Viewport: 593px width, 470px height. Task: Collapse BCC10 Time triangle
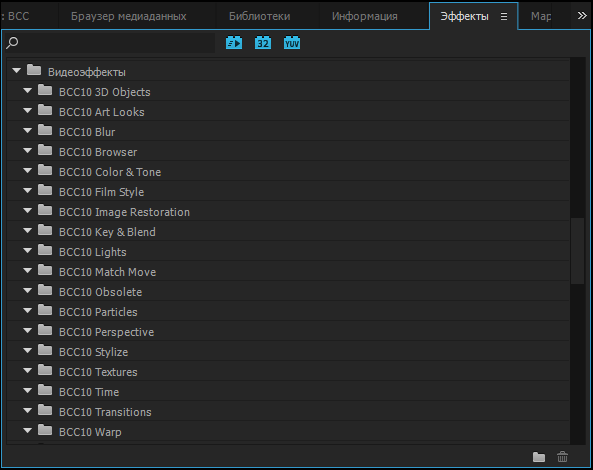(x=27, y=391)
